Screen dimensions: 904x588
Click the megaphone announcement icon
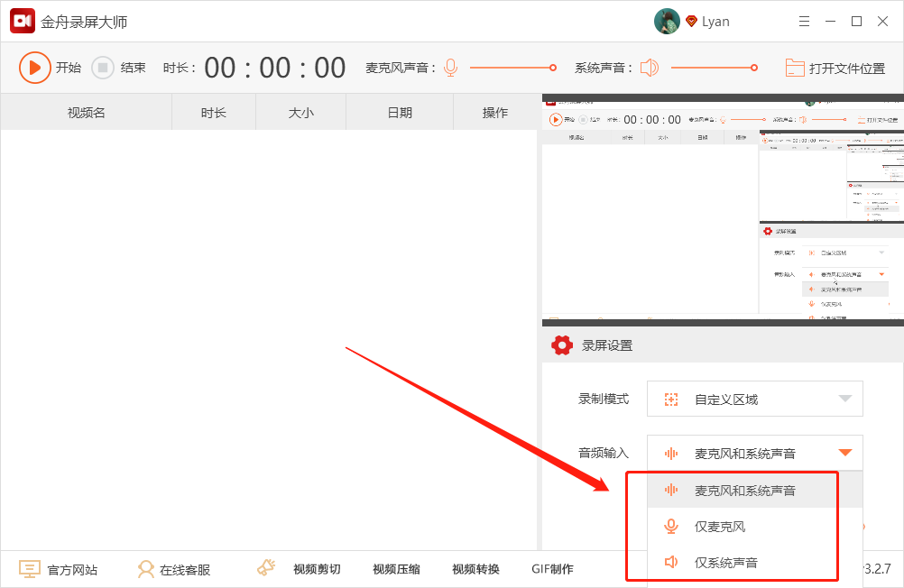click(266, 568)
